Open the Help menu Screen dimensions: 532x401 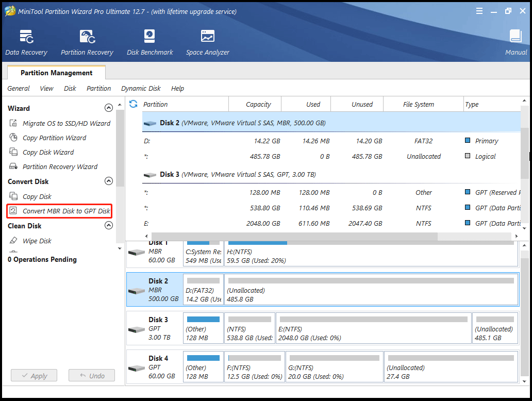click(x=177, y=88)
